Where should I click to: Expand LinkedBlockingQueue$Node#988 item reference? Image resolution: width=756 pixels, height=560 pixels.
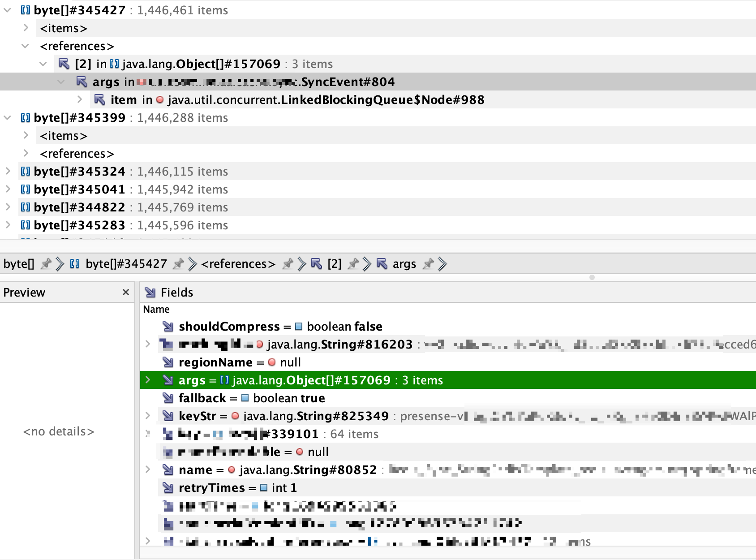(x=80, y=100)
